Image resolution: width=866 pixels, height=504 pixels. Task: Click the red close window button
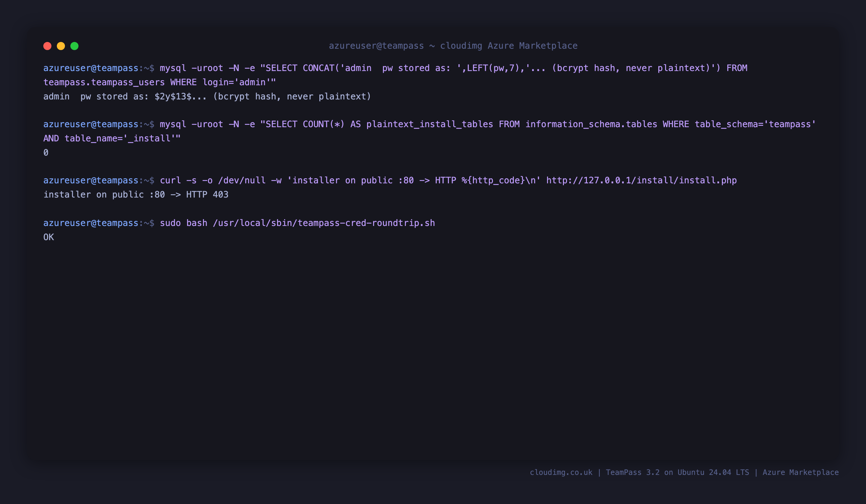point(47,46)
